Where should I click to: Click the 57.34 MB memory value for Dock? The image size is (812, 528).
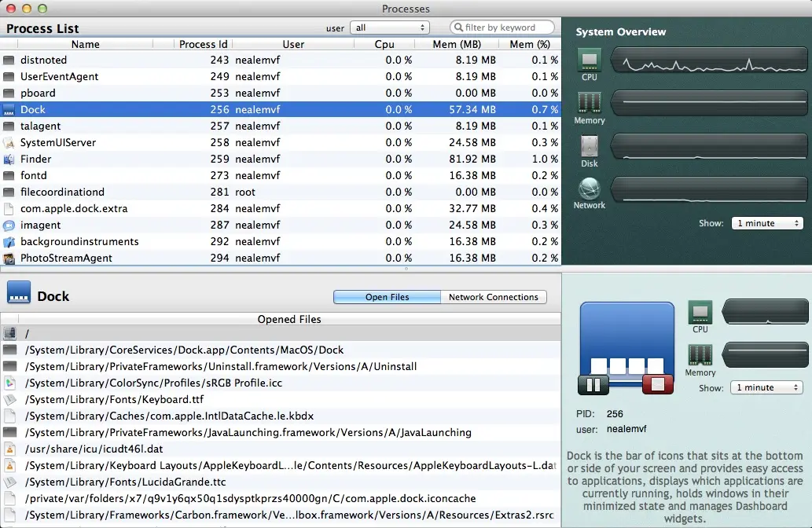[x=472, y=110]
